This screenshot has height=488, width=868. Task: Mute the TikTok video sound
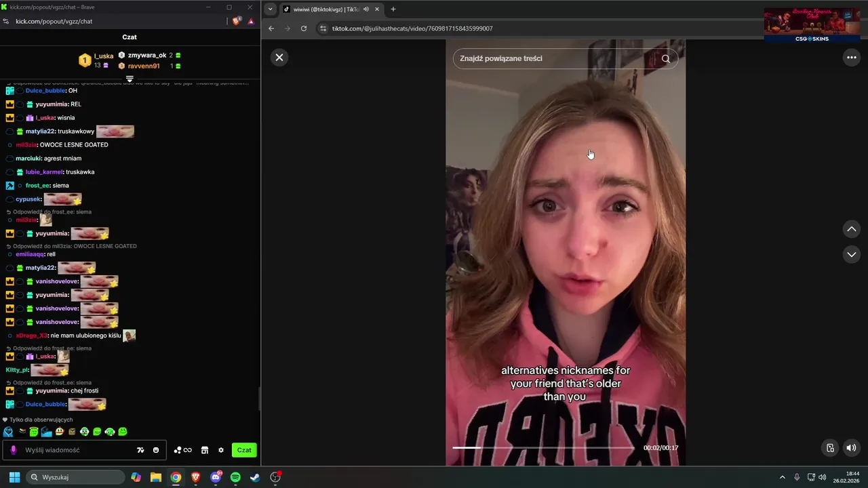click(851, 447)
